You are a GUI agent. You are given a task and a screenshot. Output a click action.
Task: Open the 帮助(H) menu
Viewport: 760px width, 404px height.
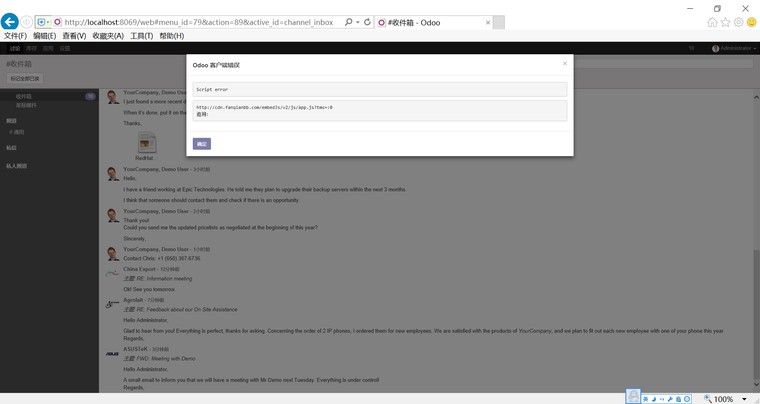pos(172,36)
